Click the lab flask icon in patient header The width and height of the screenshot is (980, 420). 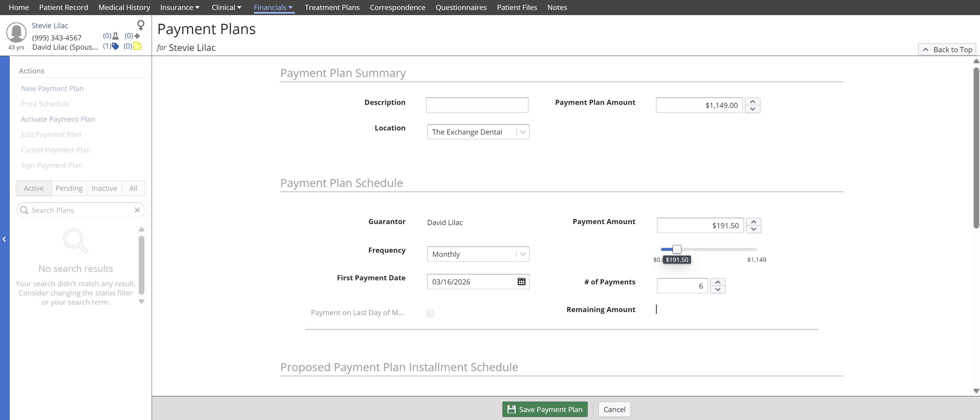tap(115, 36)
